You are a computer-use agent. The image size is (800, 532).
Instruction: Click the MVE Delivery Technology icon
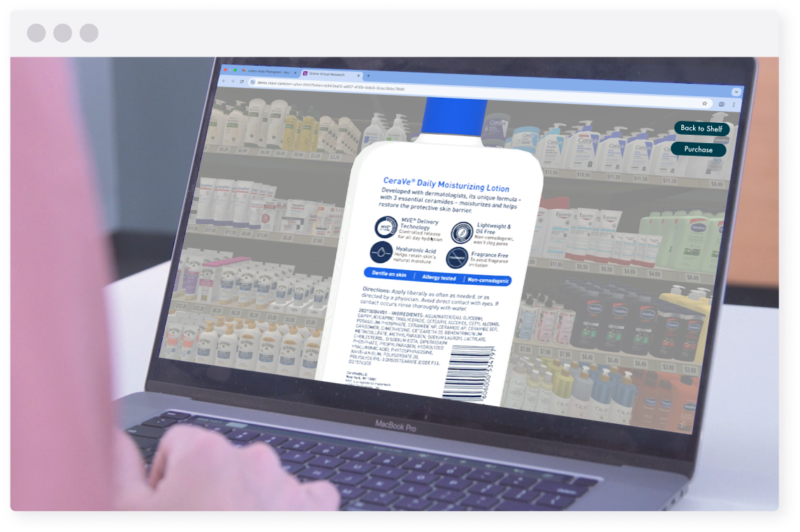(386, 227)
